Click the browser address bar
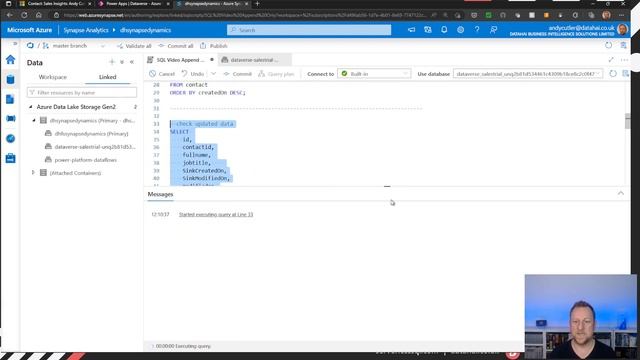 pos(245,15)
